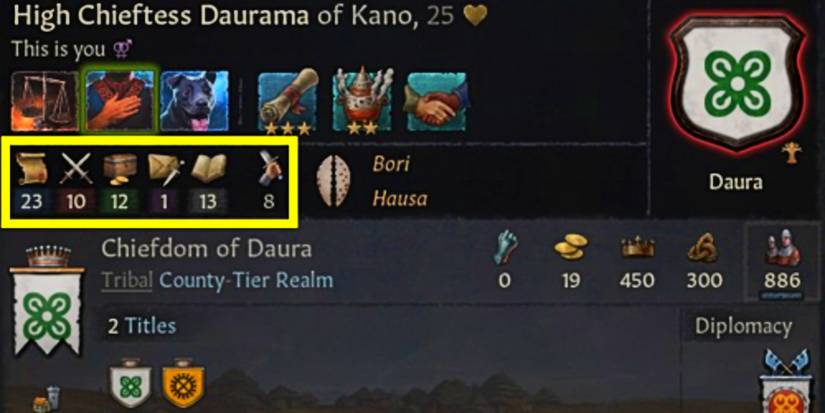Viewport: 825px width, 413px height.
Task: Click the soldiers icon showing 886 levies
Action: (x=782, y=249)
